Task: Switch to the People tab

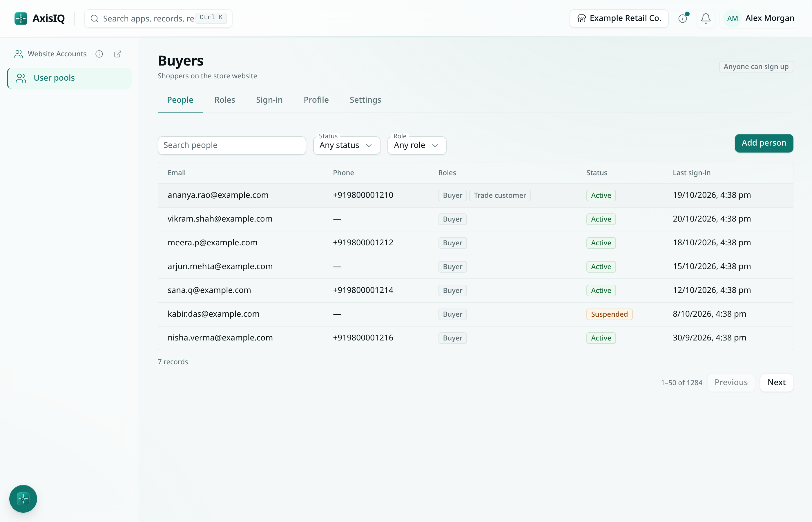Action: [x=180, y=100]
